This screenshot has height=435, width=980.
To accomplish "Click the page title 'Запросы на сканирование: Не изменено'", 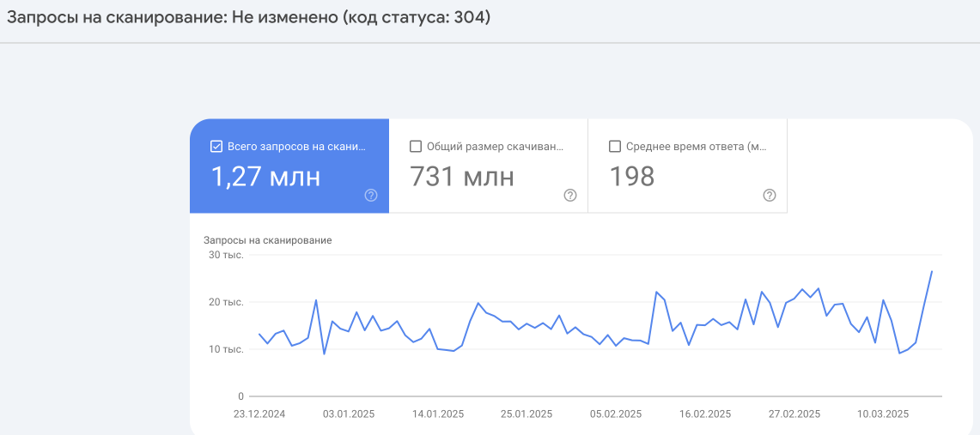I will click(x=248, y=18).
